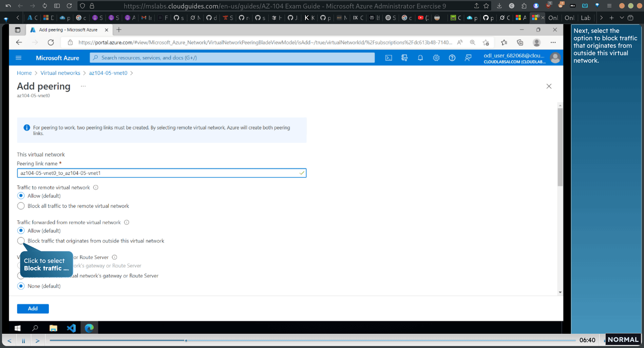Open Edge settings and more menu
Viewport: 644px width, 348px height.
[553, 42]
